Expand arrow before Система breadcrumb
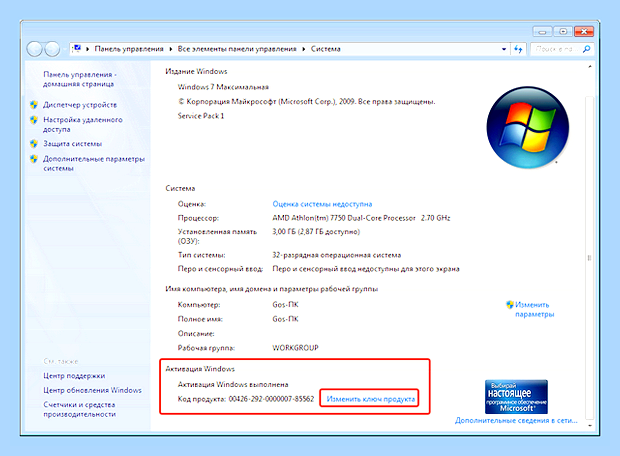Viewport: 620px width, 456px height. click(x=304, y=49)
